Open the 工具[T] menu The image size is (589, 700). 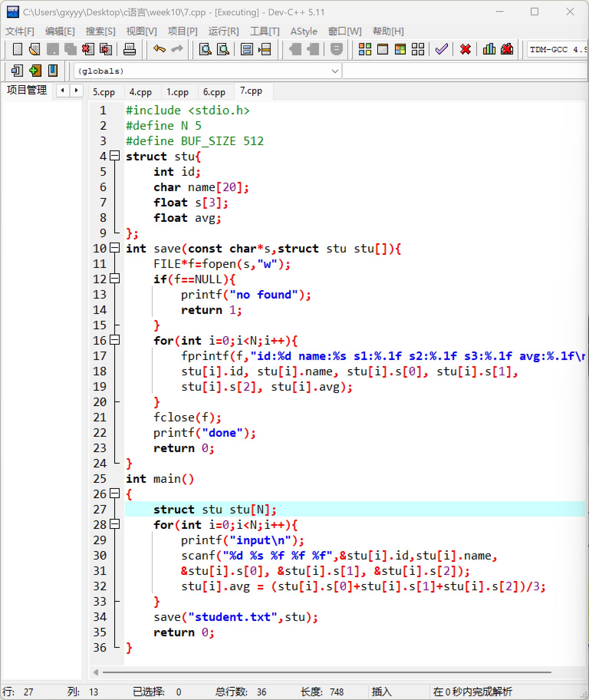(265, 31)
